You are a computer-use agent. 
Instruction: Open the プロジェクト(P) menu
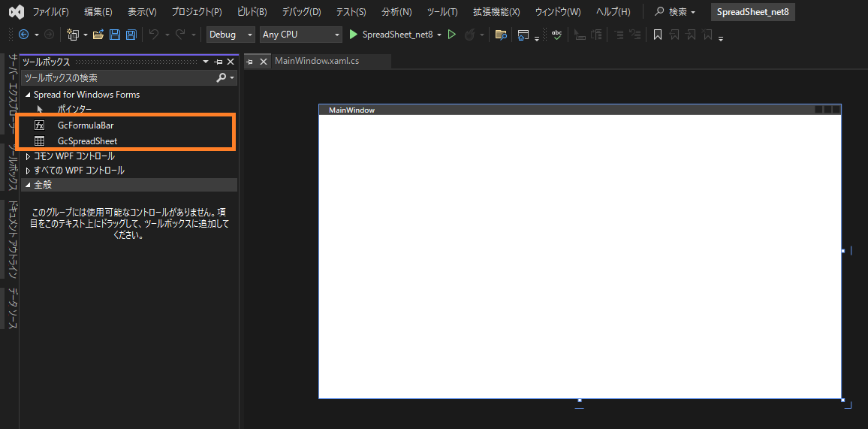click(197, 11)
